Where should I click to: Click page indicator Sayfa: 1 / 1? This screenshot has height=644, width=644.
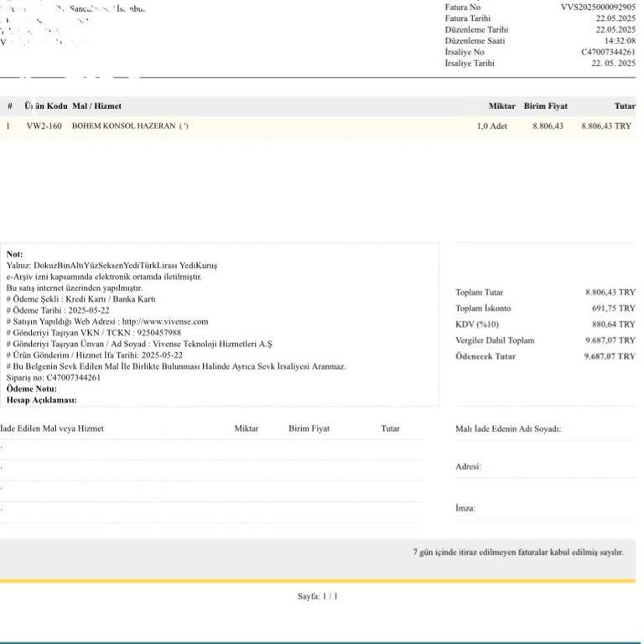pos(318,596)
